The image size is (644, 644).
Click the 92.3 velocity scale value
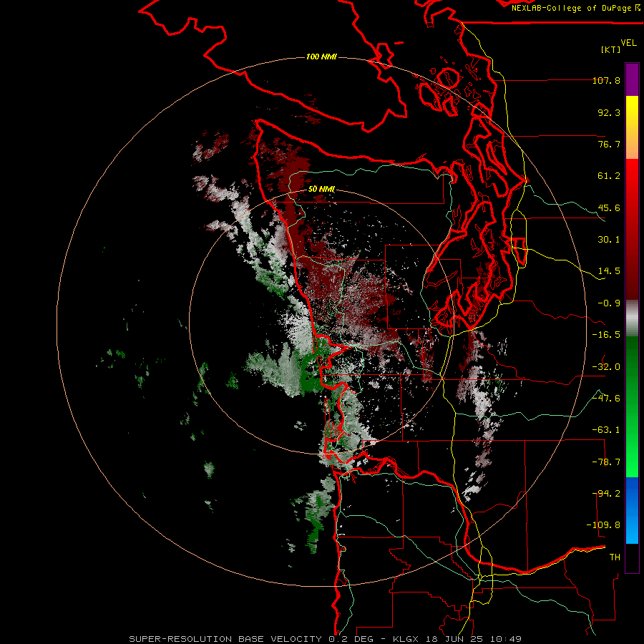(609, 112)
